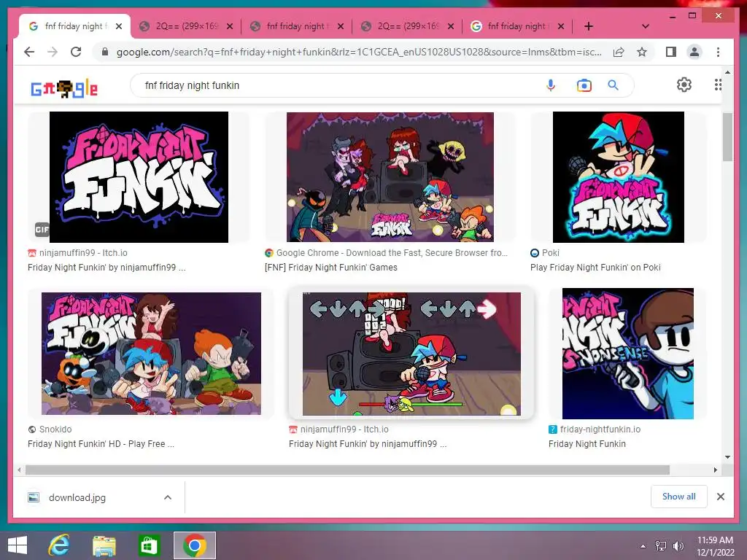Image resolution: width=747 pixels, height=560 pixels.
Task: Open network status tray icon
Action: pyautogui.click(x=661, y=546)
